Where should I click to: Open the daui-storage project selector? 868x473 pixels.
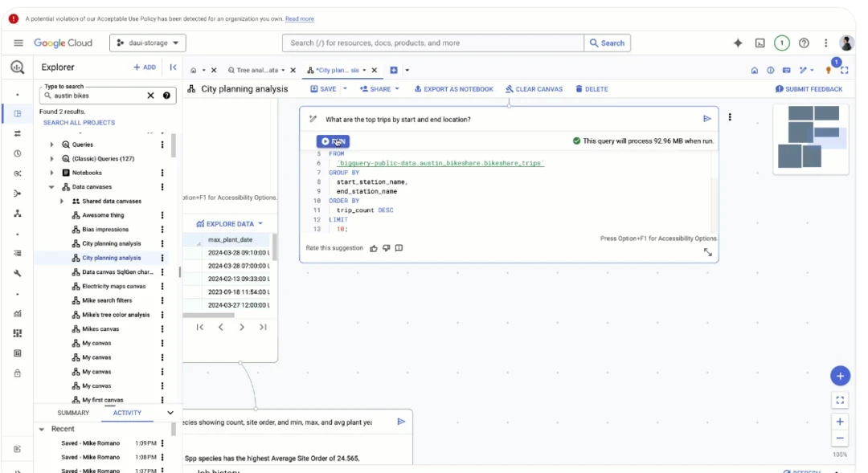[x=148, y=43]
